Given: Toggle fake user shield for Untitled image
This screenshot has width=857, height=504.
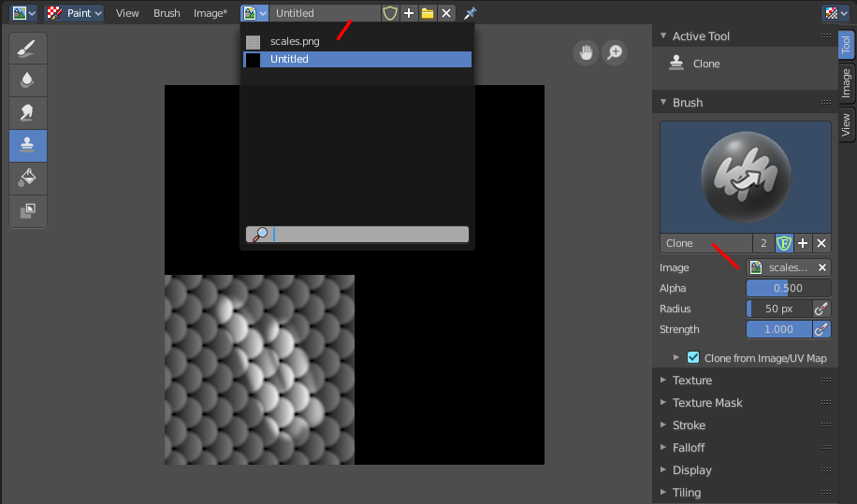Looking at the screenshot, I should pos(390,13).
